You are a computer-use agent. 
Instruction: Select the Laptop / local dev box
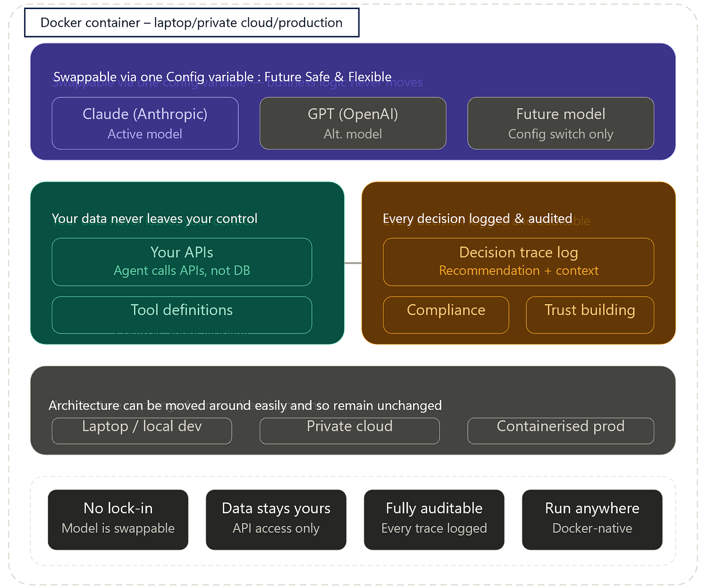(142, 431)
